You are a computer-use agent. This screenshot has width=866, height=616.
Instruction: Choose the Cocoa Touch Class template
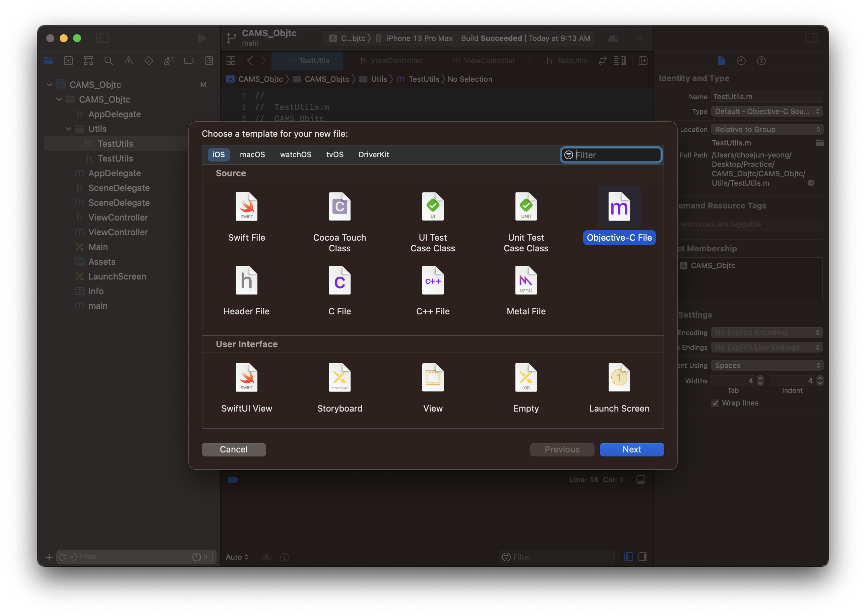pyautogui.click(x=339, y=207)
